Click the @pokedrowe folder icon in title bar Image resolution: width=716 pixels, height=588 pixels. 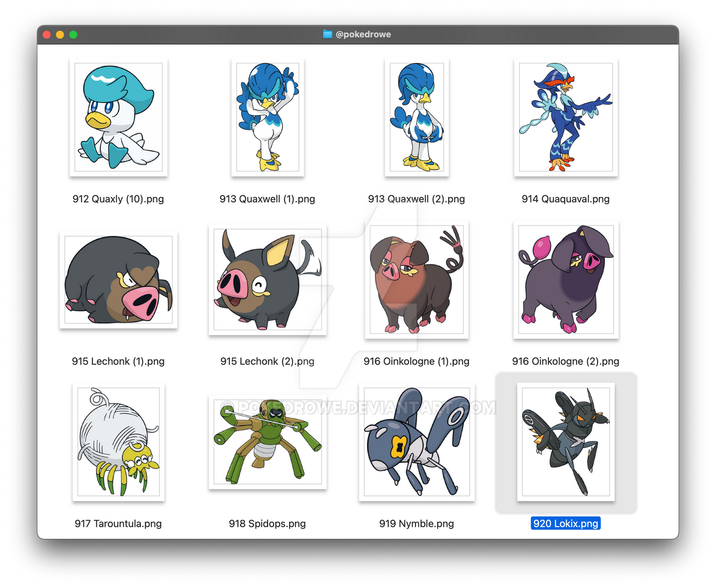pyautogui.click(x=327, y=34)
